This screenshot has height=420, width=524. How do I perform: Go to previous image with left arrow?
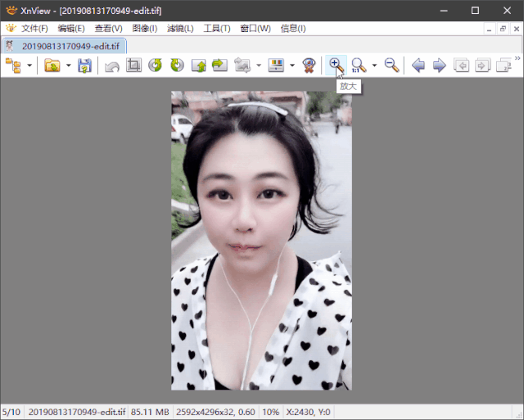tap(418, 65)
